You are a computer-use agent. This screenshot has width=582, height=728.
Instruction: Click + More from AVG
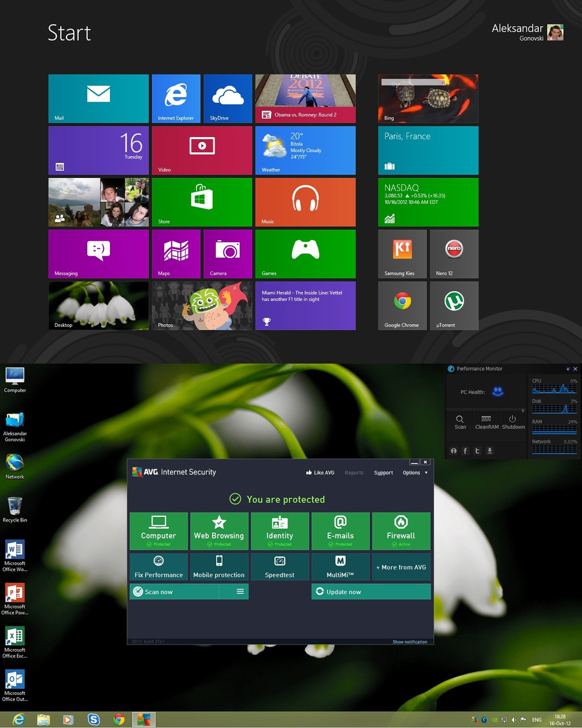(x=402, y=566)
